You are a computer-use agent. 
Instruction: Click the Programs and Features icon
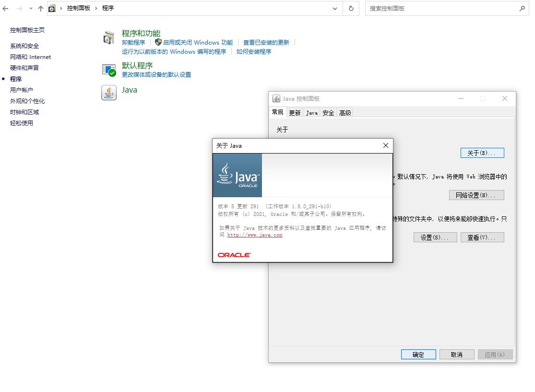[109, 38]
